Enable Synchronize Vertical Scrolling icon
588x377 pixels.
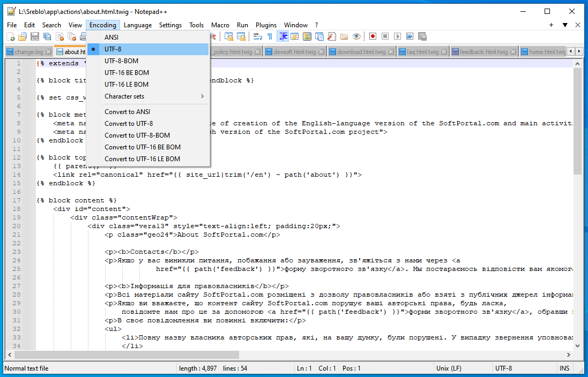tap(228, 36)
